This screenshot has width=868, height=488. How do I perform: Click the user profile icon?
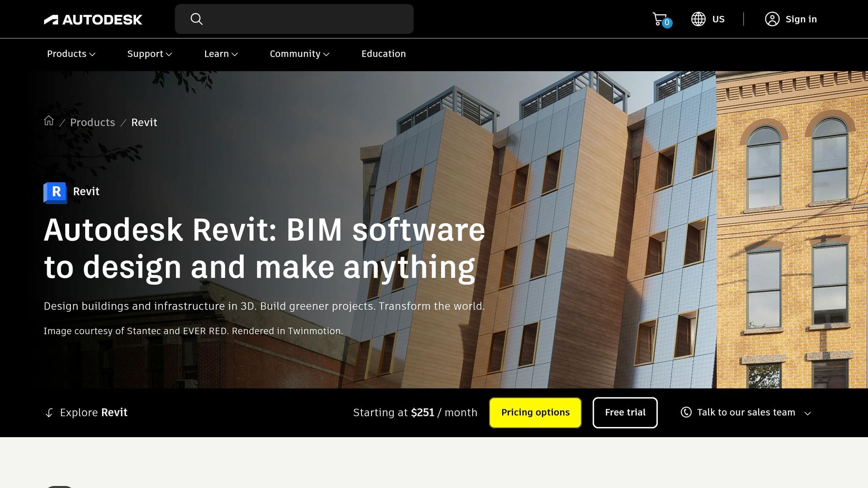[772, 19]
